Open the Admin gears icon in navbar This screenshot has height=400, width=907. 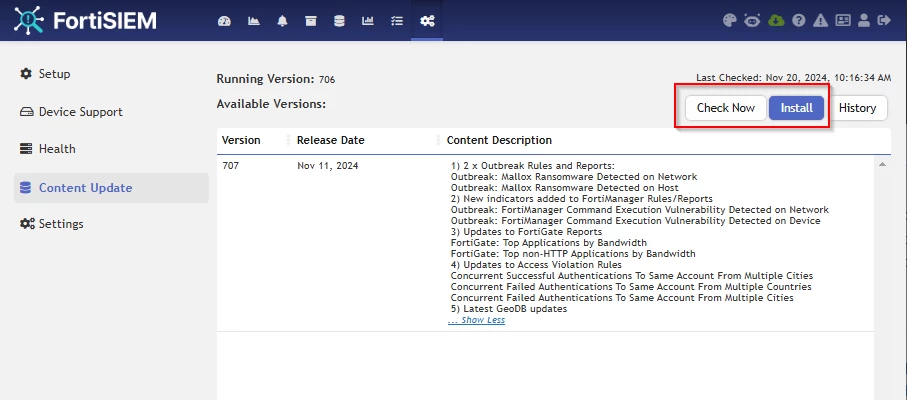427,21
